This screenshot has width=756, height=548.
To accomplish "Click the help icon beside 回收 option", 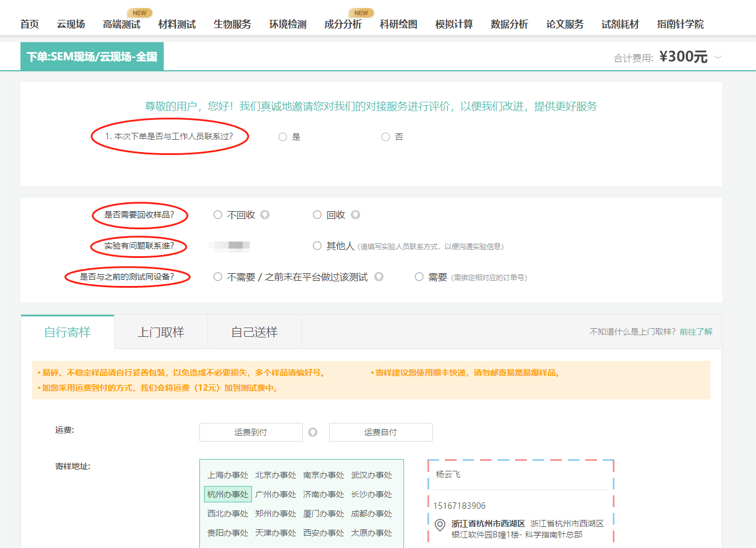I will click(355, 215).
